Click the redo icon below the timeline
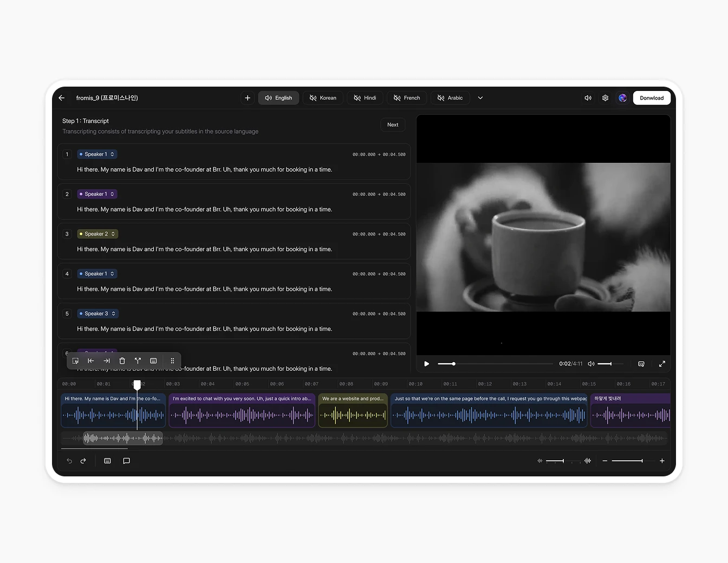 click(83, 461)
